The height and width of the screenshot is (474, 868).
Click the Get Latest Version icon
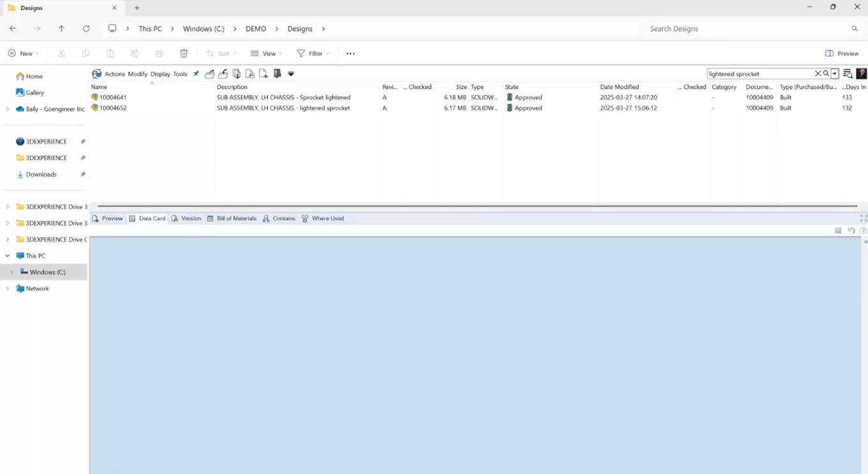(236, 74)
